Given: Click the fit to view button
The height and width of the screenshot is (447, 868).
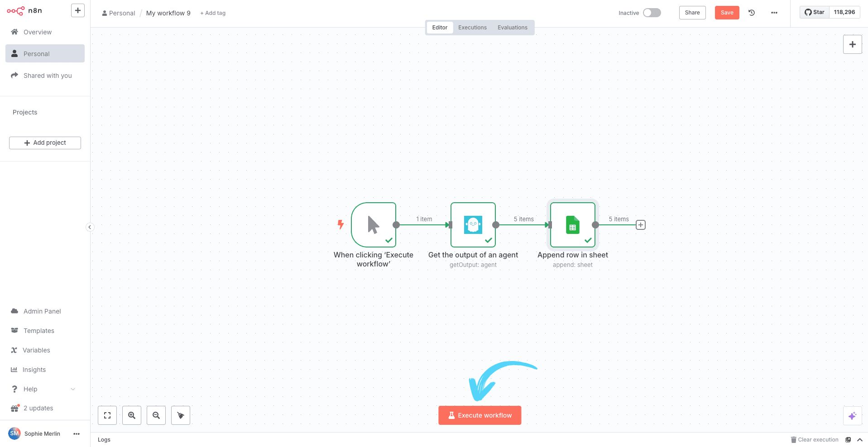Looking at the screenshot, I should [107, 415].
